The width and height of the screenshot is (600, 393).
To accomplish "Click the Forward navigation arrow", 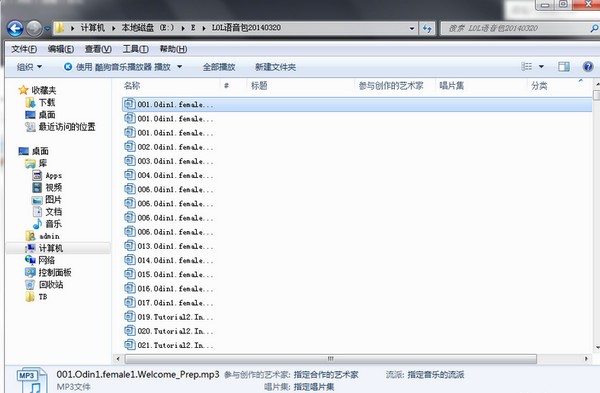I will (34, 28).
